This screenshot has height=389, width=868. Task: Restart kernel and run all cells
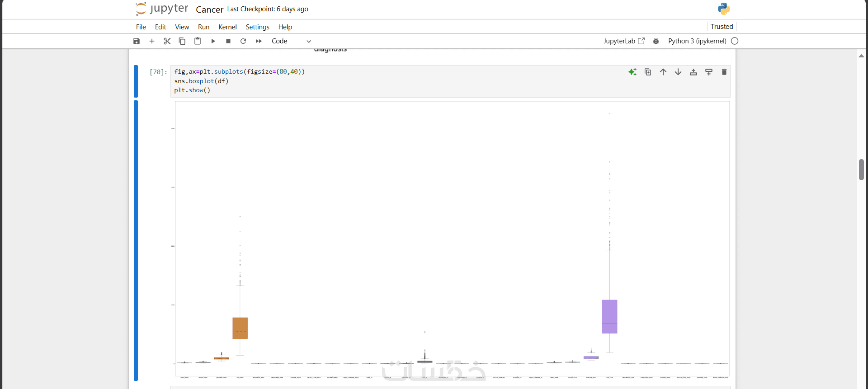[x=259, y=41]
